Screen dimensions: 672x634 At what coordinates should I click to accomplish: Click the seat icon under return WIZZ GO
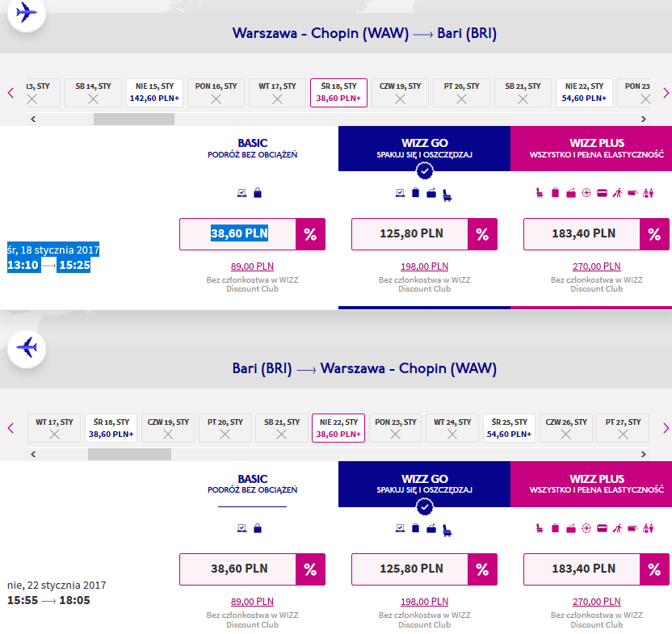click(x=447, y=531)
